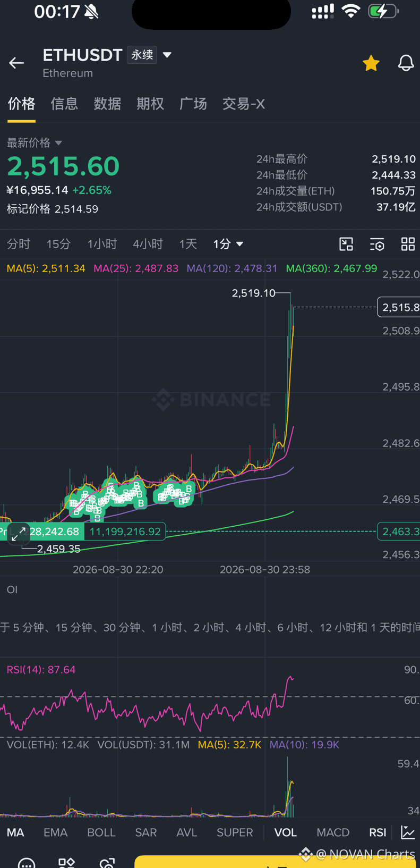The width and height of the screenshot is (420, 868).
Task: Expand the 最新价格 price type dropdown
Action: point(35,142)
